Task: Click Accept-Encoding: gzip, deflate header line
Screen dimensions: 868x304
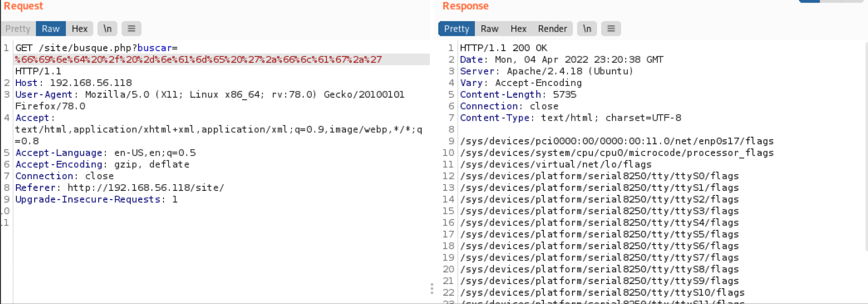Action: click(x=102, y=165)
